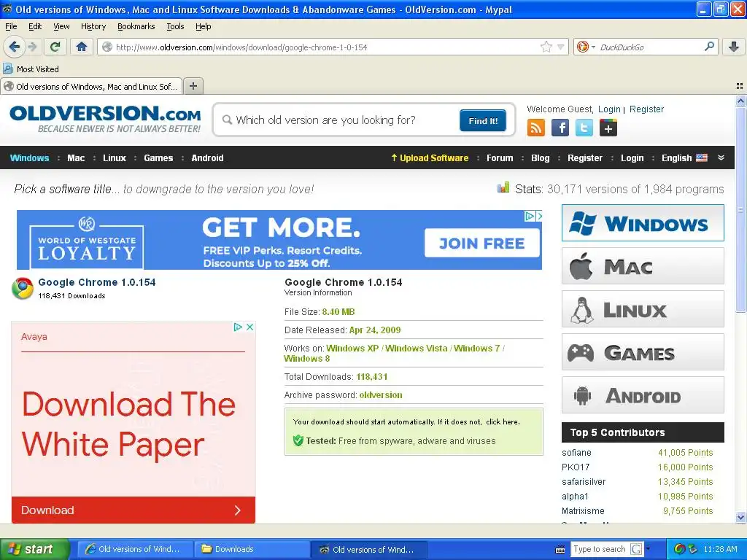Click the Windows XP compatibility link

pyautogui.click(x=352, y=348)
